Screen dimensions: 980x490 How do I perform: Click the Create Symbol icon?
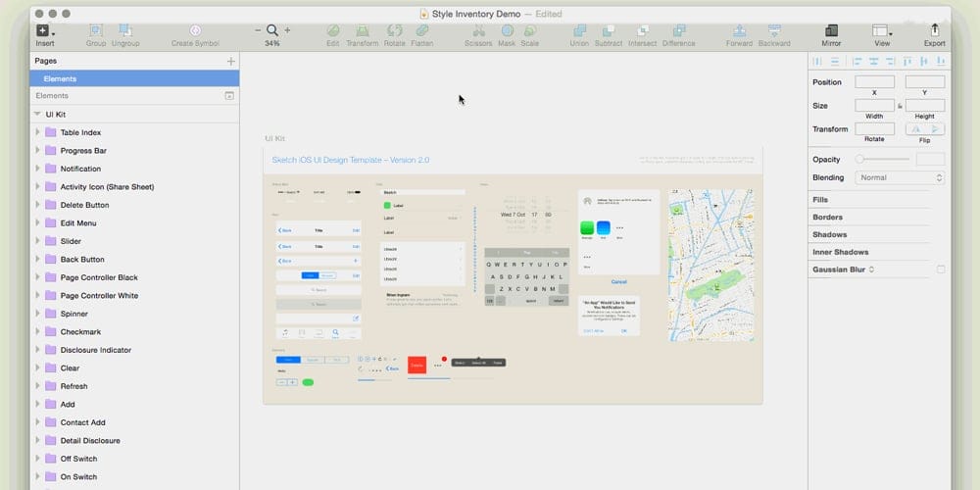195,30
